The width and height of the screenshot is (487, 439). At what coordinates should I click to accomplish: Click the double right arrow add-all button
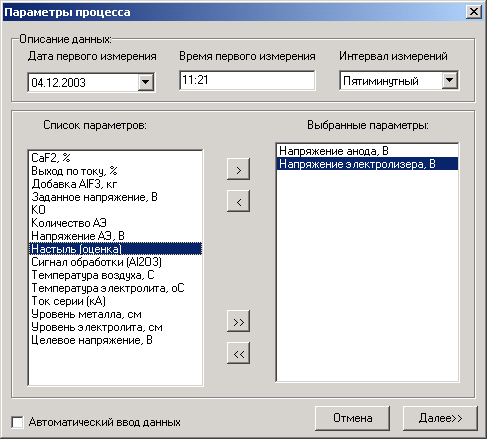point(238,321)
